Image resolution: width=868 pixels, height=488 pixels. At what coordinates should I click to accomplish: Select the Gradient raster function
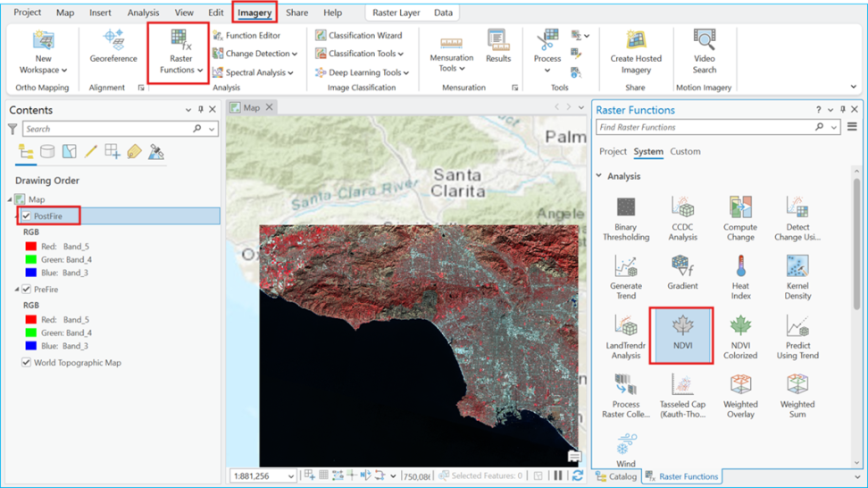(x=682, y=273)
